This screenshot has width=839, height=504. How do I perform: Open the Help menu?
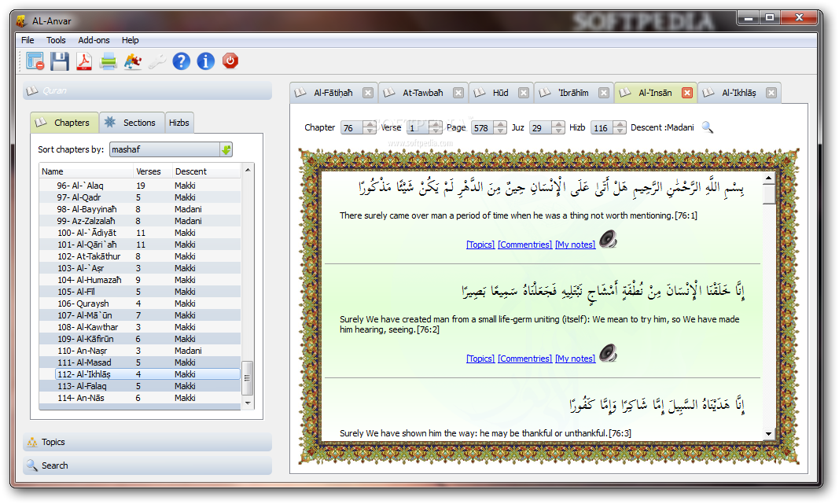click(x=130, y=40)
